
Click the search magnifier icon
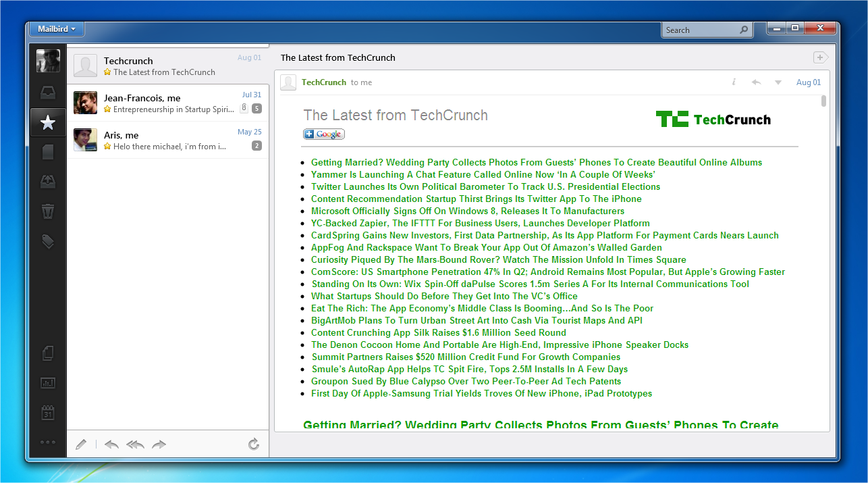coord(744,30)
